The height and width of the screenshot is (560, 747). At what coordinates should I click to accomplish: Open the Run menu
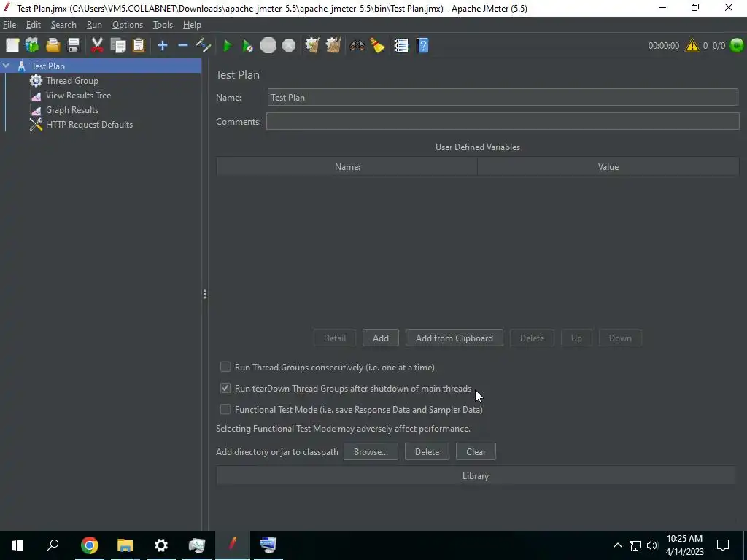(x=94, y=25)
